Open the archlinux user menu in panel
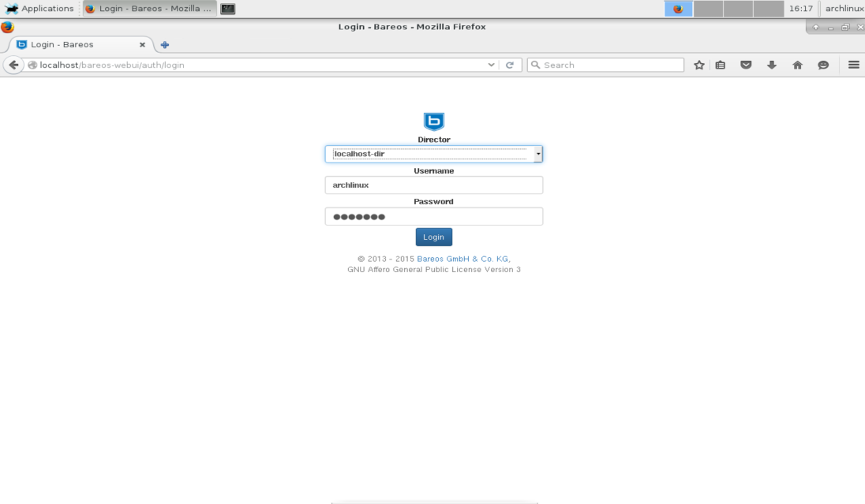 (x=844, y=8)
